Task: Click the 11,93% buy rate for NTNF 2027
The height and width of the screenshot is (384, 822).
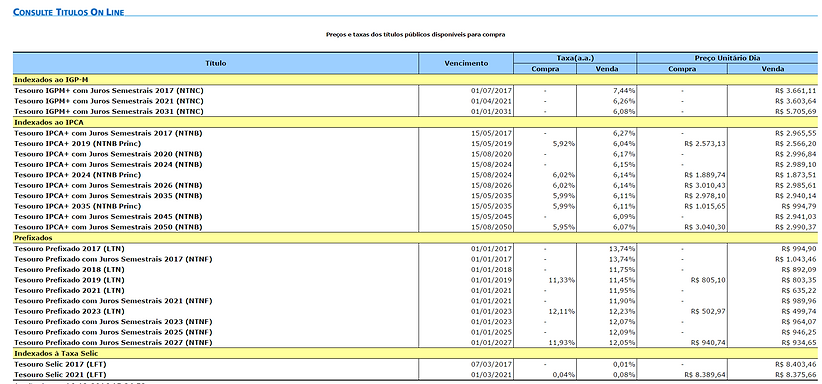Action: 561,343
